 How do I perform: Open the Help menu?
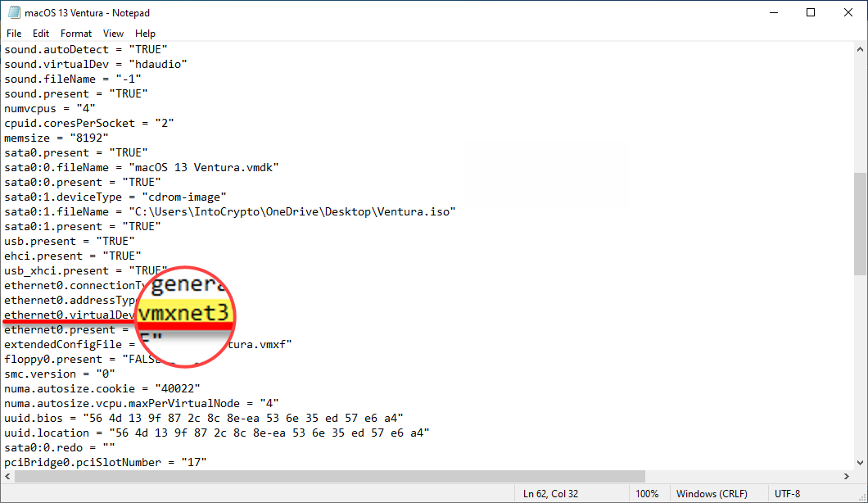tap(145, 34)
